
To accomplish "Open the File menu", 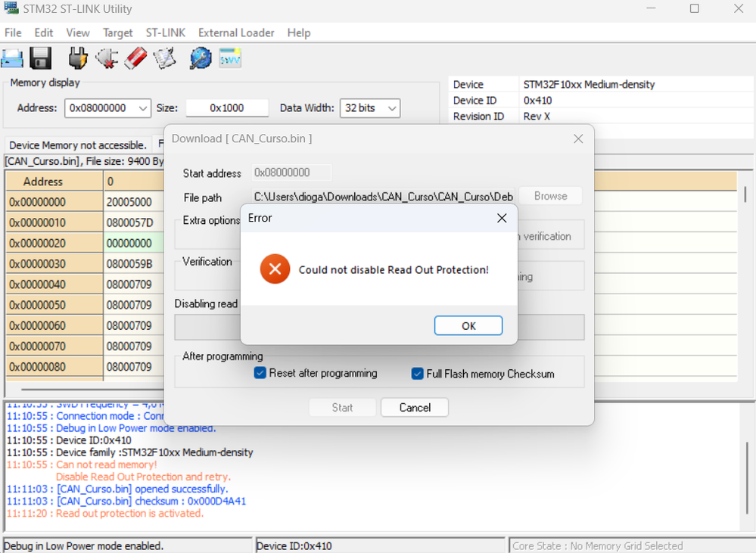I will coord(13,33).
